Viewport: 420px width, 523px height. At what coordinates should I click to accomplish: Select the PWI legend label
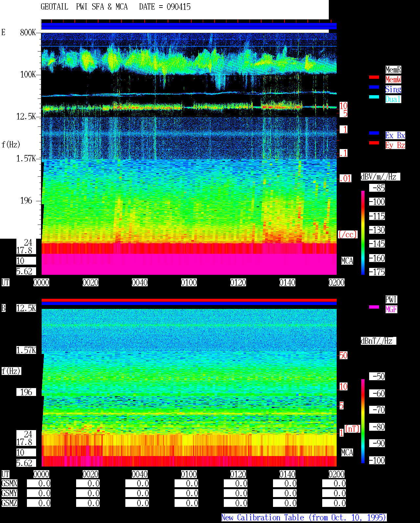pyautogui.click(x=391, y=299)
